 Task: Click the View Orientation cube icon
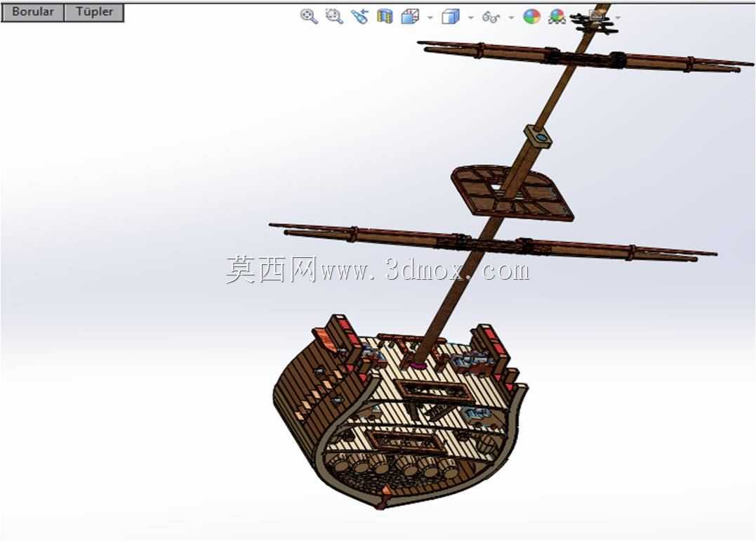[x=410, y=17]
